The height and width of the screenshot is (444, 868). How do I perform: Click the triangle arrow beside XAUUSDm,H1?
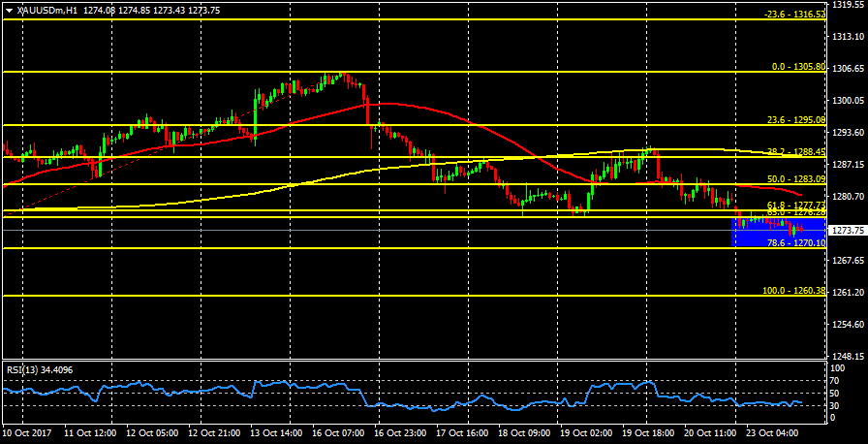coord(9,9)
